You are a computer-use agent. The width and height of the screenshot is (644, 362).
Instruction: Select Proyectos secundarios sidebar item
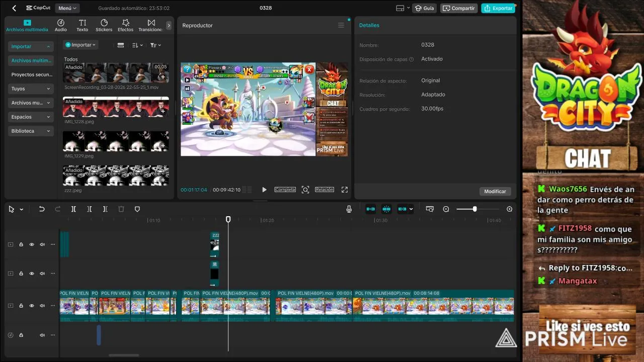31,74
